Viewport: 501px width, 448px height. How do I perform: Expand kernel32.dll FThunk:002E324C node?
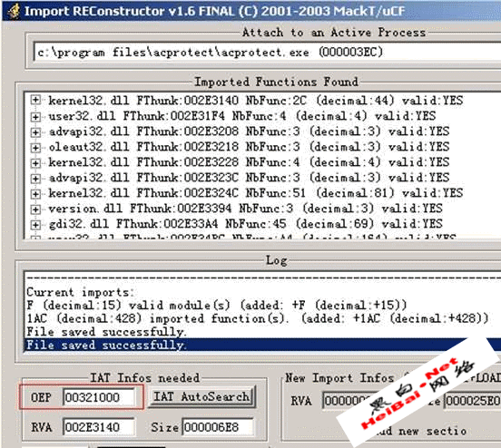click(x=35, y=193)
